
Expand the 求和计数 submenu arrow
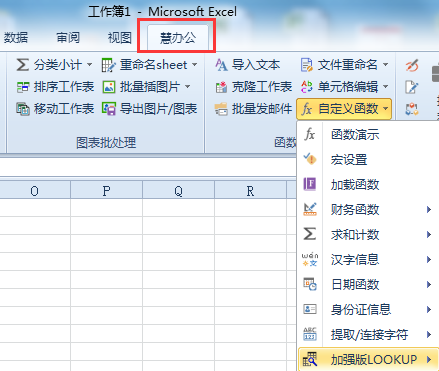tap(429, 234)
